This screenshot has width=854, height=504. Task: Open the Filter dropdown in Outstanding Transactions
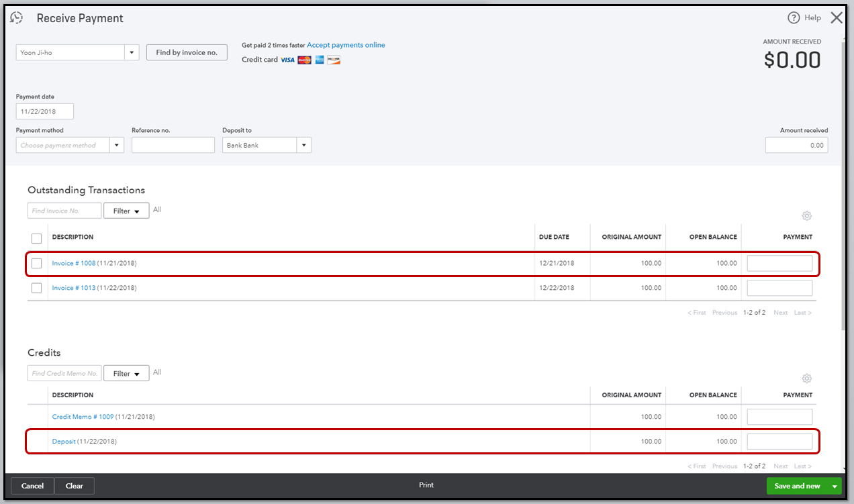pyautogui.click(x=126, y=210)
